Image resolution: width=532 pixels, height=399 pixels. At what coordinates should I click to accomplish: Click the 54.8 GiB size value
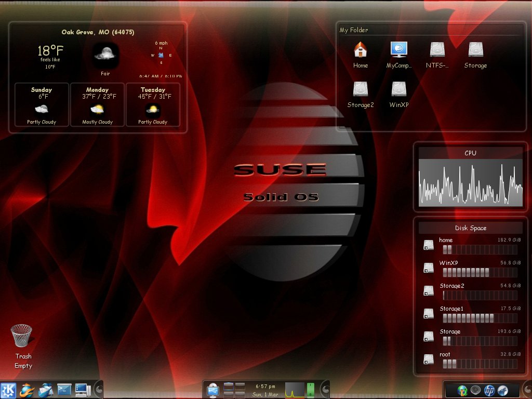click(510, 286)
